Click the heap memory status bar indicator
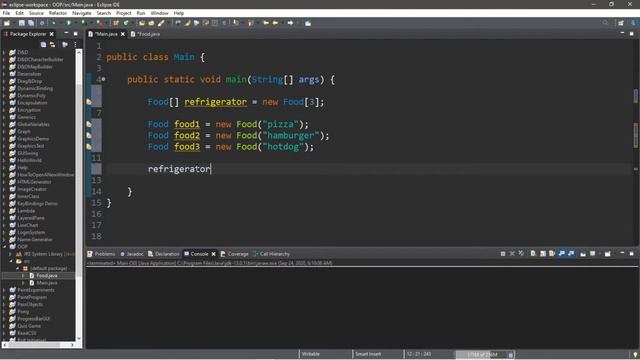This screenshot has height=360, width=640. coord(481,354)
